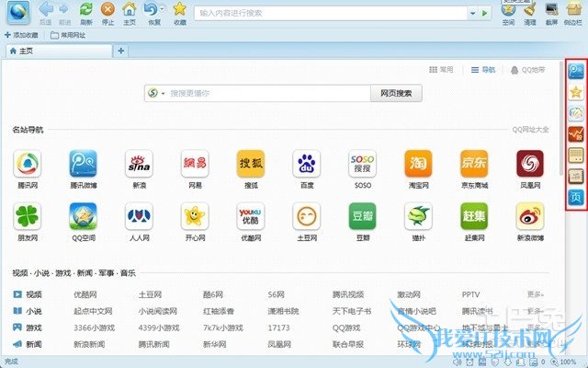Open the Favorites star icon in toolbar

180,9
